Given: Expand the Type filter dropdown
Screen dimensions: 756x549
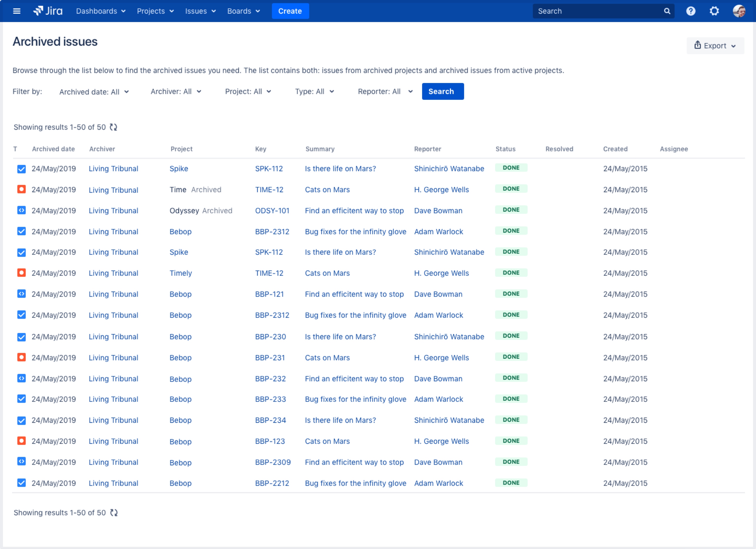Looking at the screenshot, I should (314, 91).
